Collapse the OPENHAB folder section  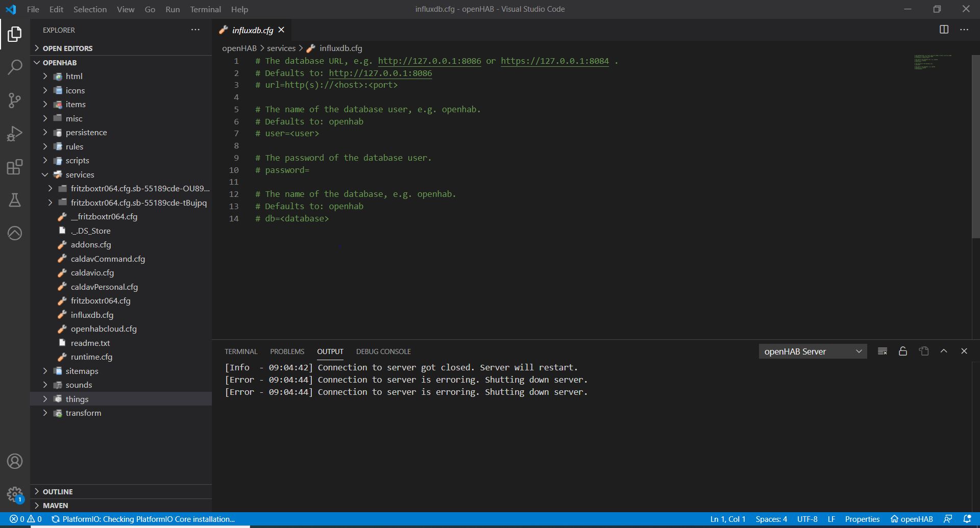[x=121, y=62]
